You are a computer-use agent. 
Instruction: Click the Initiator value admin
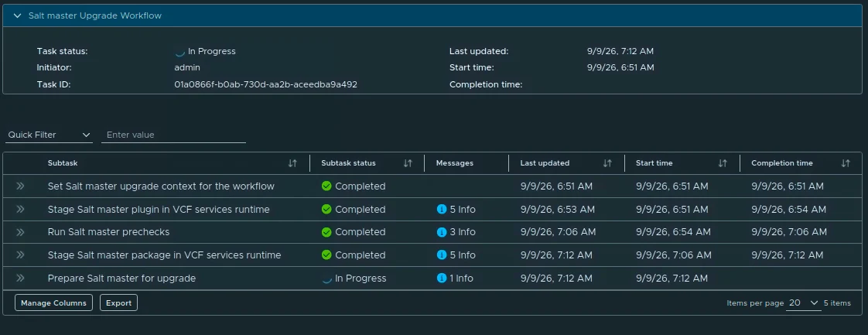187,67
